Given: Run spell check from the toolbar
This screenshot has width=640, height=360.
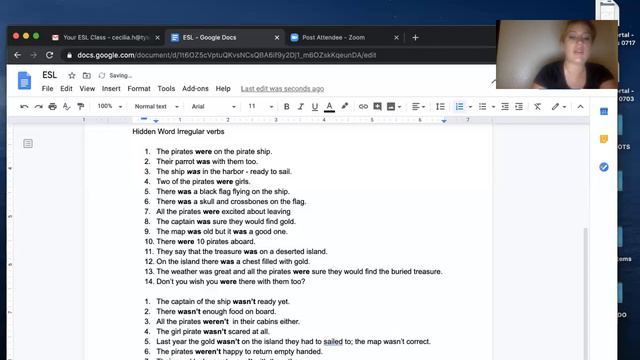Looking at the screenshot, I should (66, 107).
